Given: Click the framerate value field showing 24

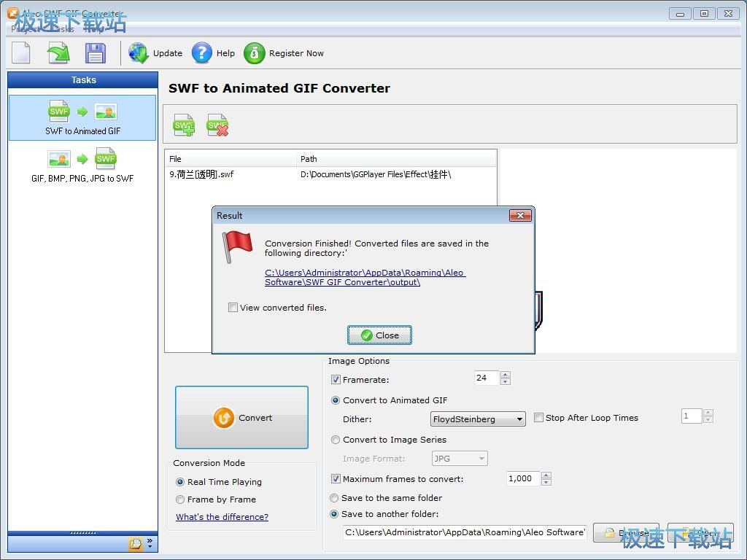Looking at the screenshot, I should 487,378.
